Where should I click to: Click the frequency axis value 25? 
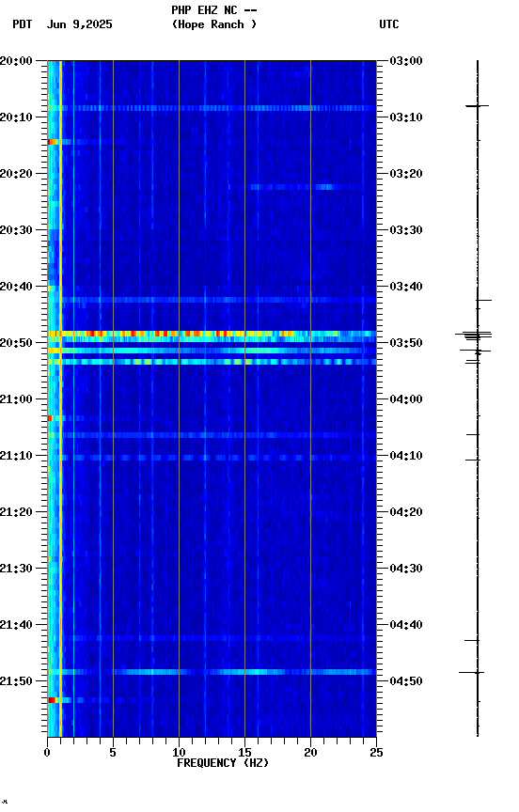(x=376, y=753)
